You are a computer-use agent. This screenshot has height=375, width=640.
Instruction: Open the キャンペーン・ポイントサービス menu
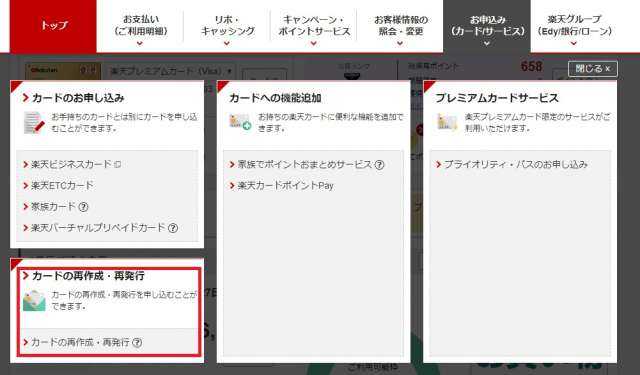[x=313, y=26]
